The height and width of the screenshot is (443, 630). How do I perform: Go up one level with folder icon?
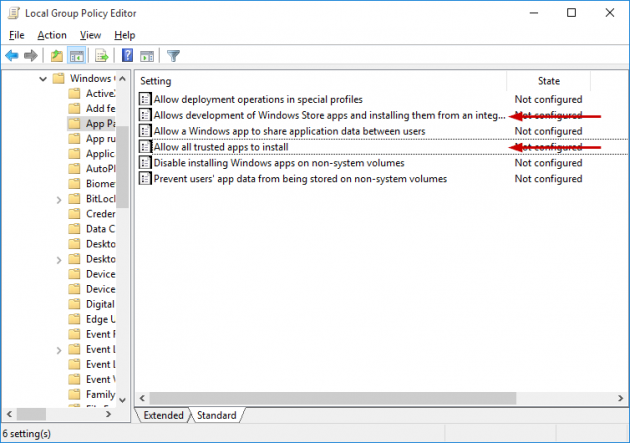pos(56,55)
